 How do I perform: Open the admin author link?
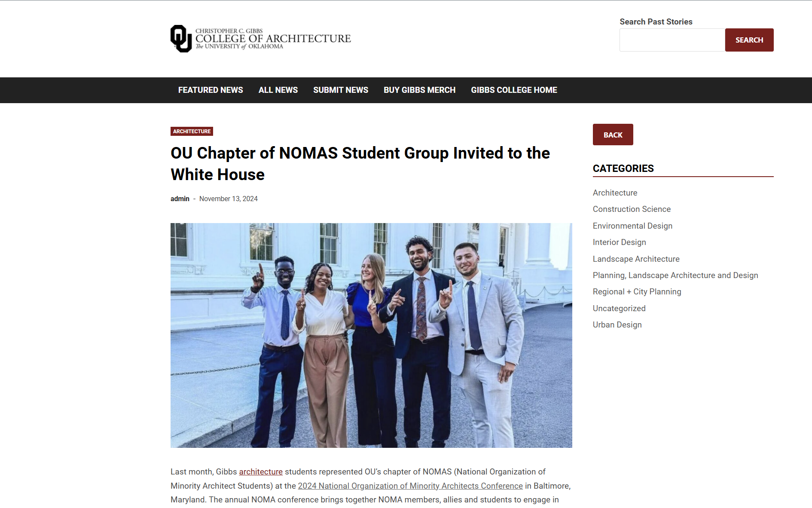pyautogui.click(x=180, y=199)
